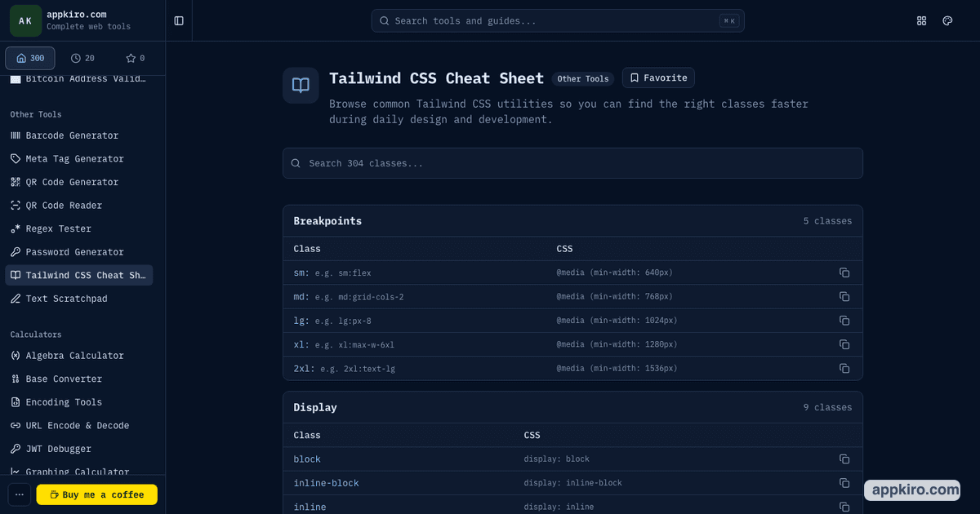Click the Text Scratchpad pen icon
Image resolution: width=980 pixels, height=514 pixels.
pyautogui.click(x=16, y=299)
